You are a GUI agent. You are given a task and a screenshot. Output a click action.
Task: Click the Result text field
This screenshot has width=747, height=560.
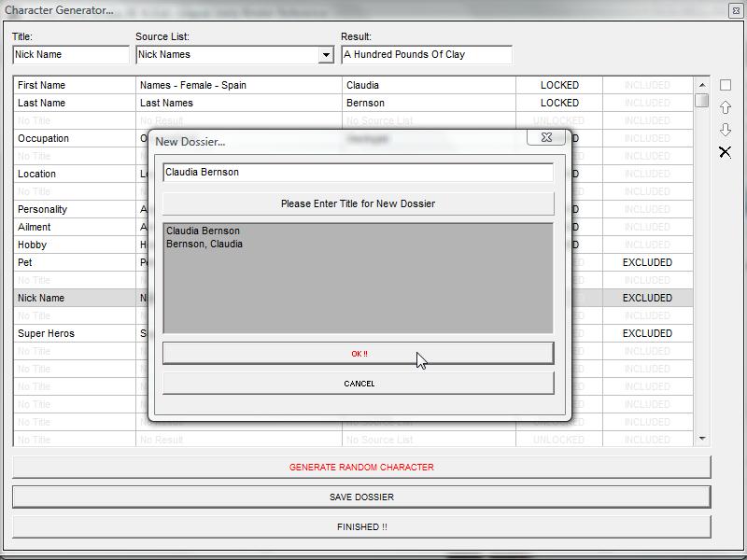(426, 55)
